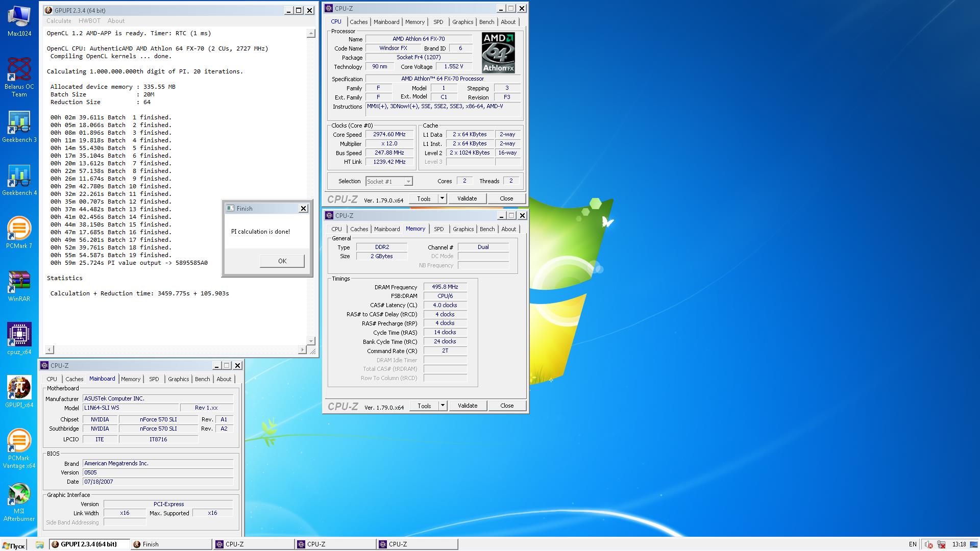This screenshot has width=980, height=551.
Task: Select first CPU-Z taskbar button
Action: click(254, 544)
